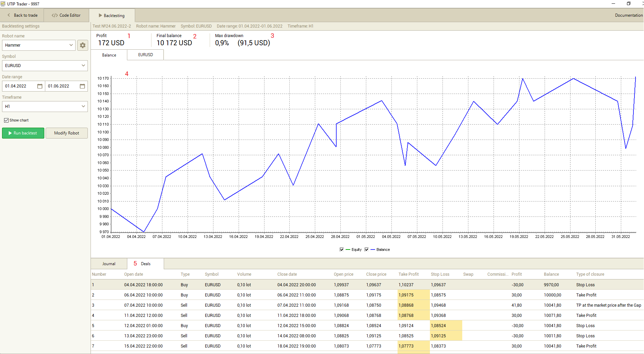The height and width of the screenshot is (354, 644).
Task: Toggle the Balance line checkbox
Action: pyautogui.click(x=367, y=250)
